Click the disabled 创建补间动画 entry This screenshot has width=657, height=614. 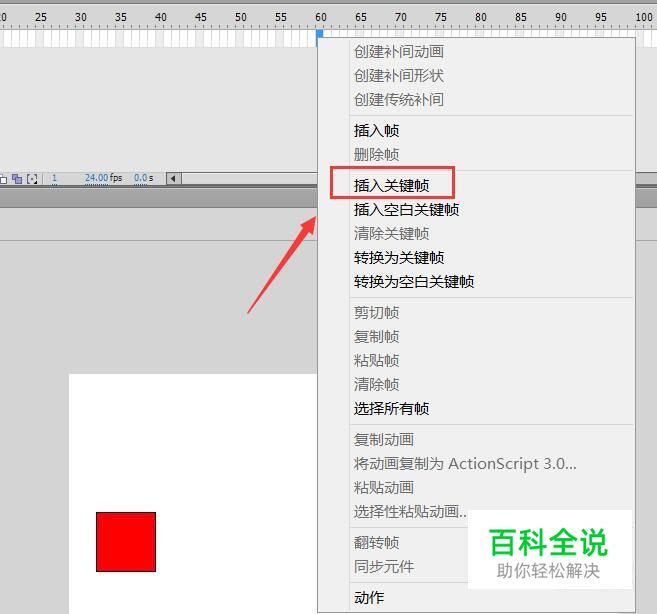pos(399,52)
